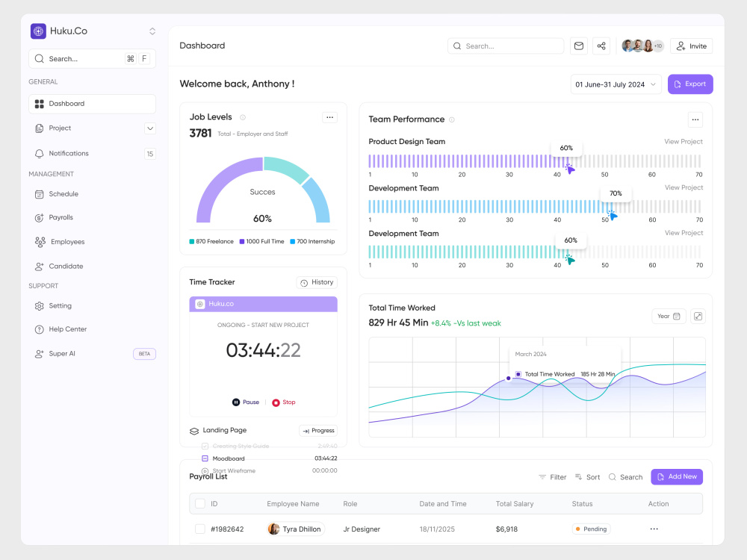Stop the time tracker
This screenshot has width=747, height=560.
[x=283, y=402]
